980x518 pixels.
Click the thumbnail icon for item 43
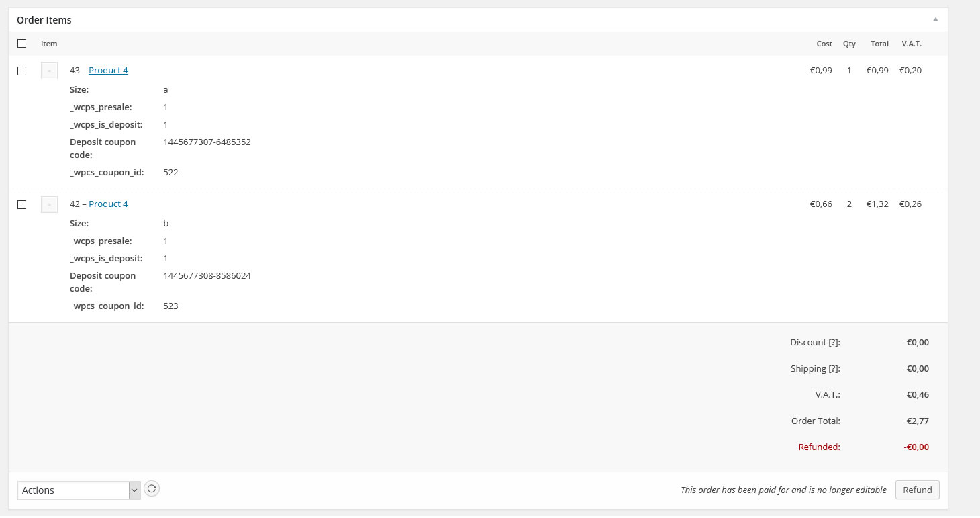coord(49,71)
